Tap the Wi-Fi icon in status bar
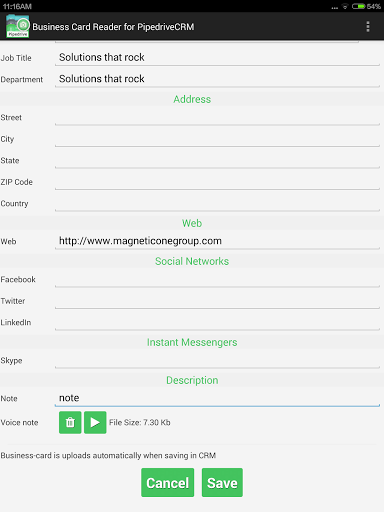Image resolution: width=384 pixels, height=512 pixels. point(345,6)
